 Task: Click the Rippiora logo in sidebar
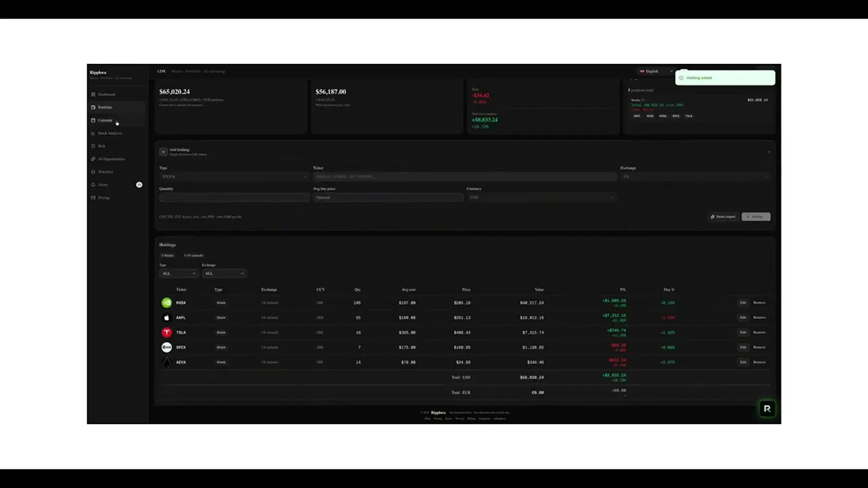tap(98, 73)
